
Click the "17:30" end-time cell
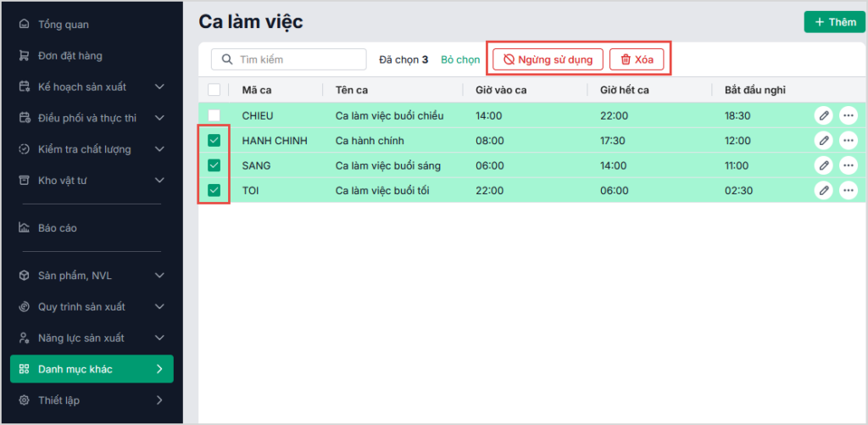click(612, 141)
